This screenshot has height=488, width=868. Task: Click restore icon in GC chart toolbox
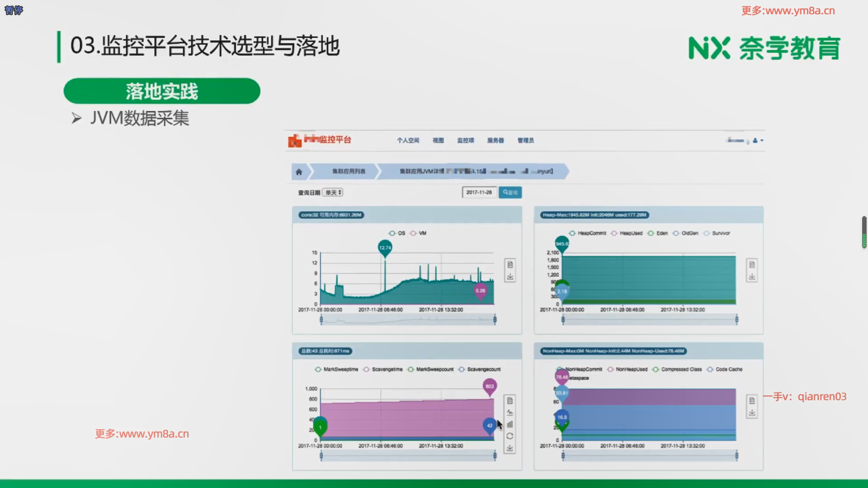pos(510,436)
